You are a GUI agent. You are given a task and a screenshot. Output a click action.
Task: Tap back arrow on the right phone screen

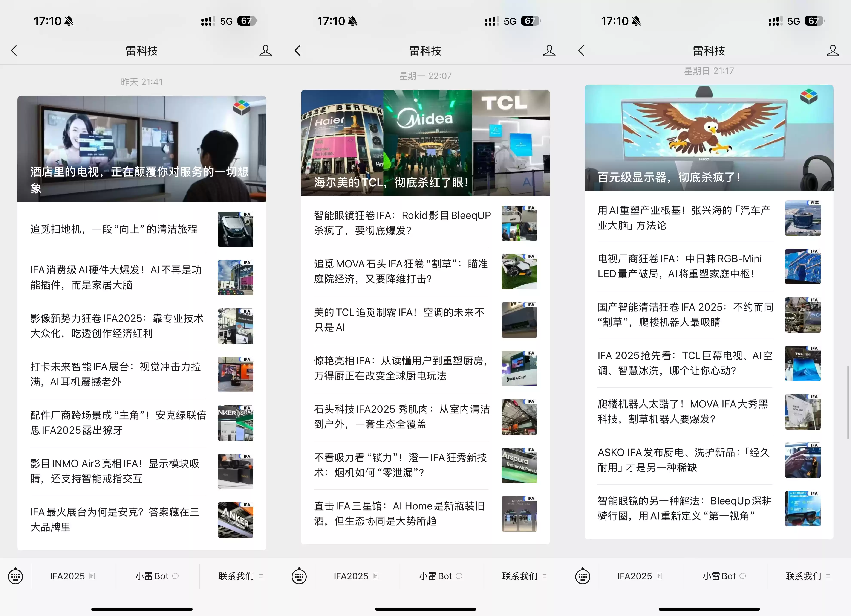coord(582,51)
